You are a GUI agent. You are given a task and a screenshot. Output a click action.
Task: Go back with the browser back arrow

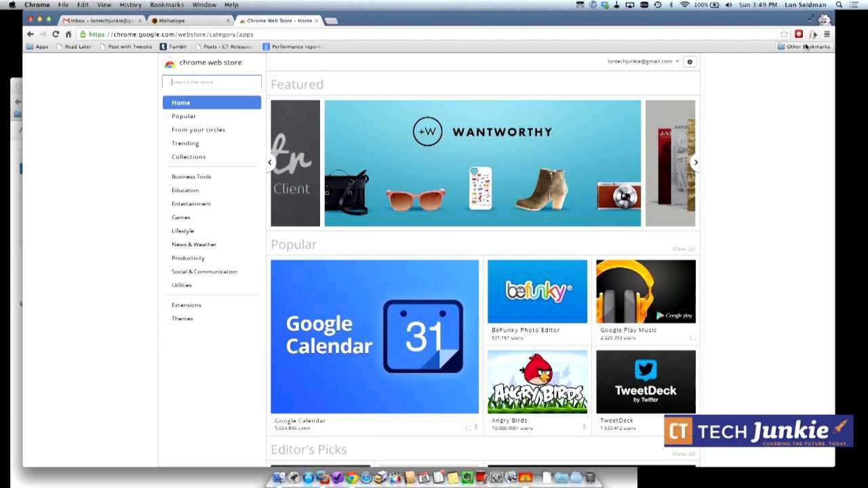(30, 34)
